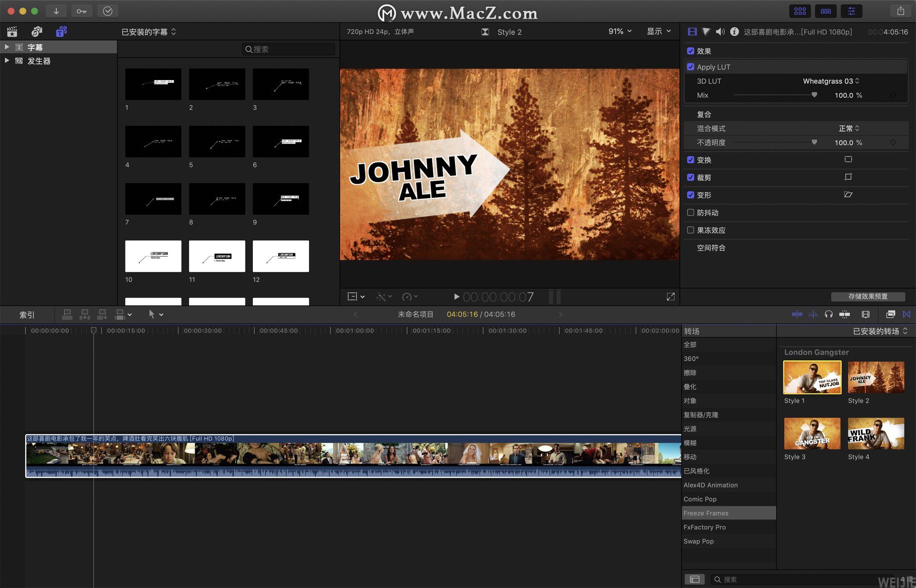Click the 存储效果预置 button

point(868,296)
